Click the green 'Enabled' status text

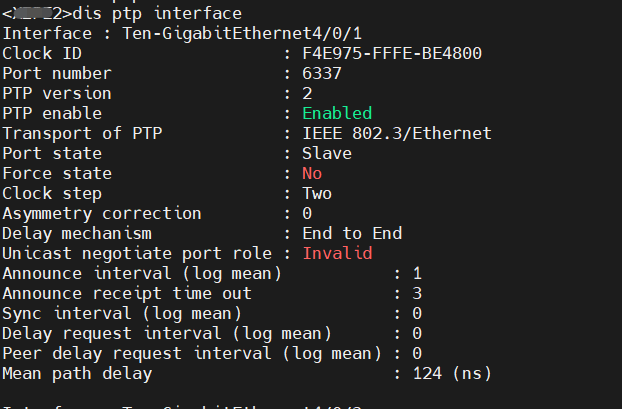coord(337,113)
